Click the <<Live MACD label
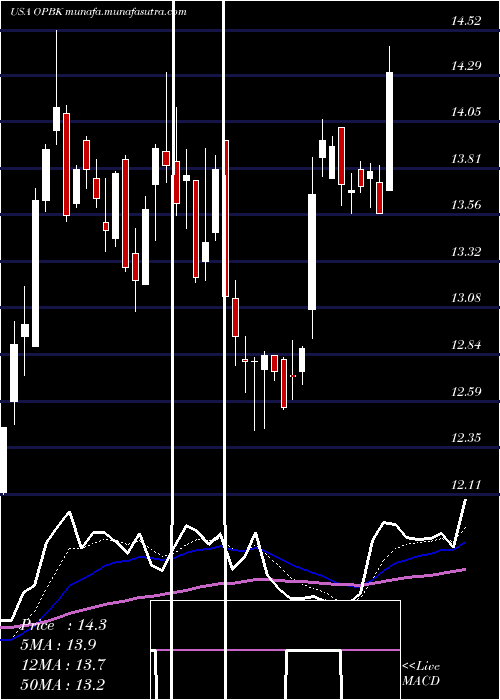The width and height of the screenshot is (500, 700). point(421,673)
